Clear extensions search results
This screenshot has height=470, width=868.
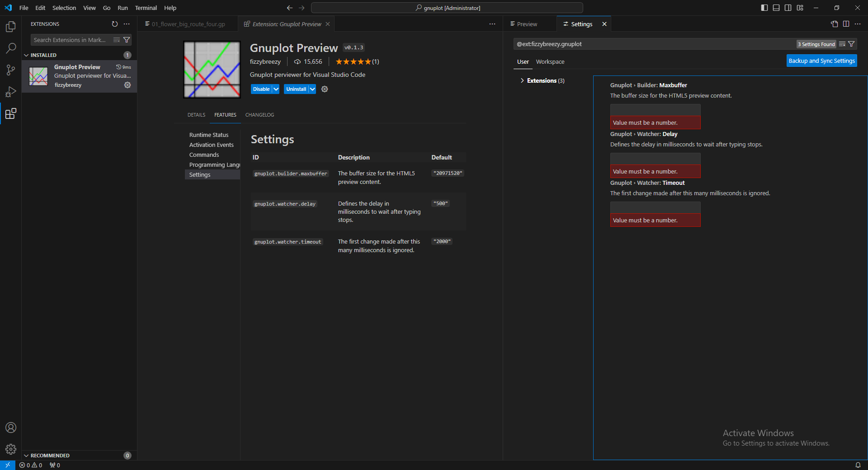pos(117,40)
